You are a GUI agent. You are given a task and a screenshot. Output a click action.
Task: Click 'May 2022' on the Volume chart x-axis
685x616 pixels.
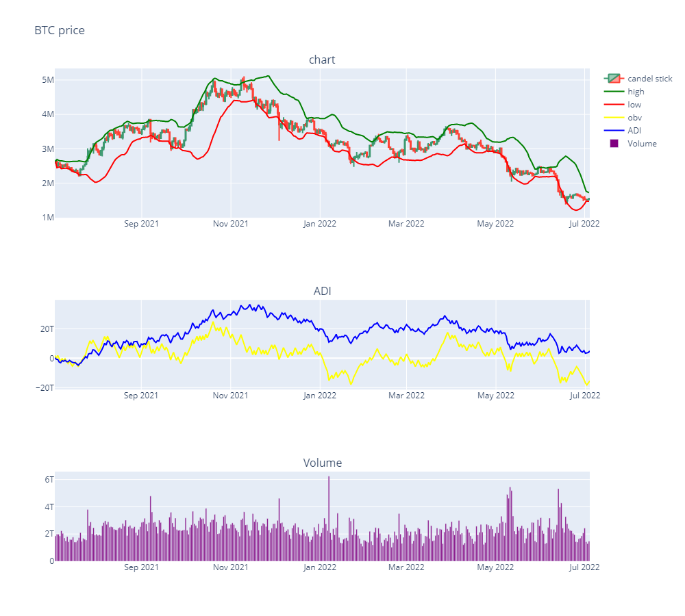[x=495, y=567]
